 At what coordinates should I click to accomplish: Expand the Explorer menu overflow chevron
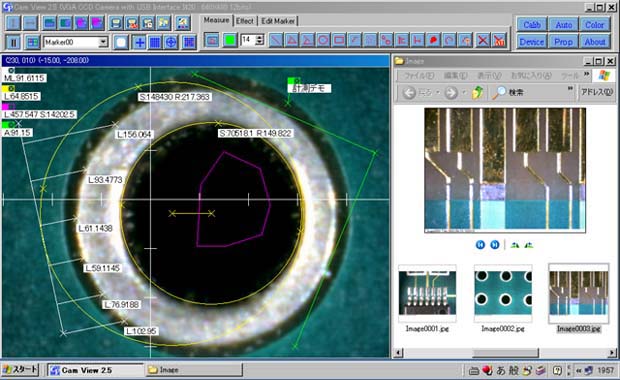point(586,74)
